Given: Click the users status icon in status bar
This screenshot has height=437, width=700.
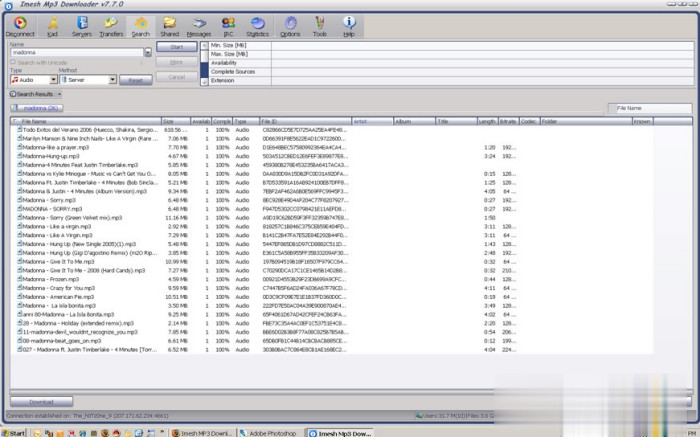Looking at the screenshot, I should pyautogui.click(x=419, y=416).
